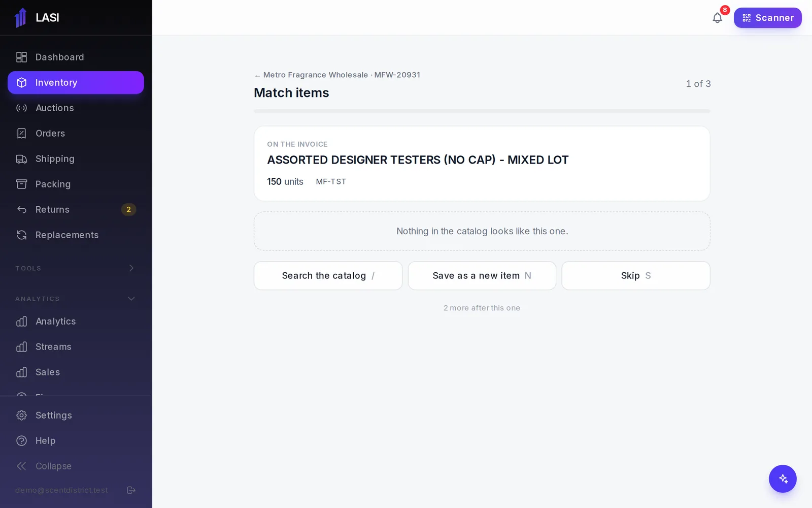812x508 pixels.
Task: Click the Analytics bar chart icon
Action: click(21, 321)
